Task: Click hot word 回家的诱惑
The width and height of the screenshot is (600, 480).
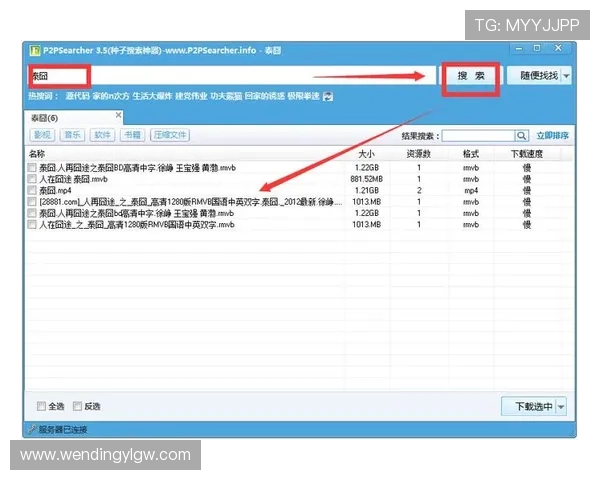Action: [265, 96]
